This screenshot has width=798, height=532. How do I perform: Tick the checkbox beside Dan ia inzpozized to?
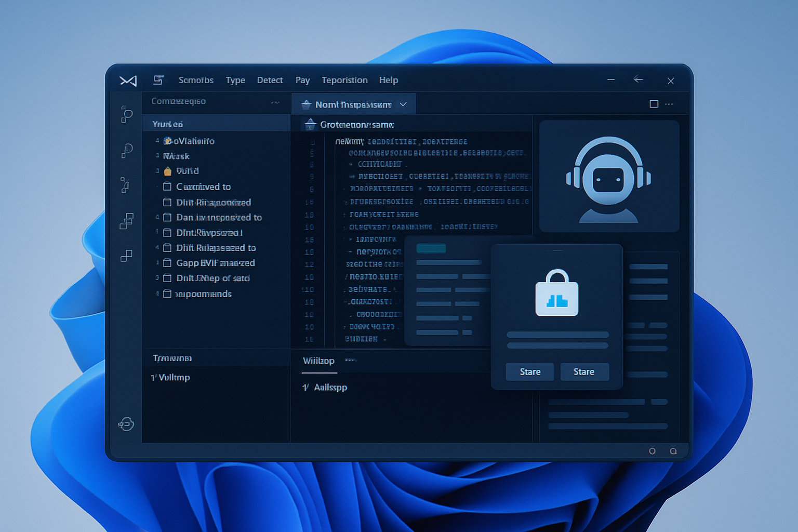pyautogui.click(x=167, y=217)
